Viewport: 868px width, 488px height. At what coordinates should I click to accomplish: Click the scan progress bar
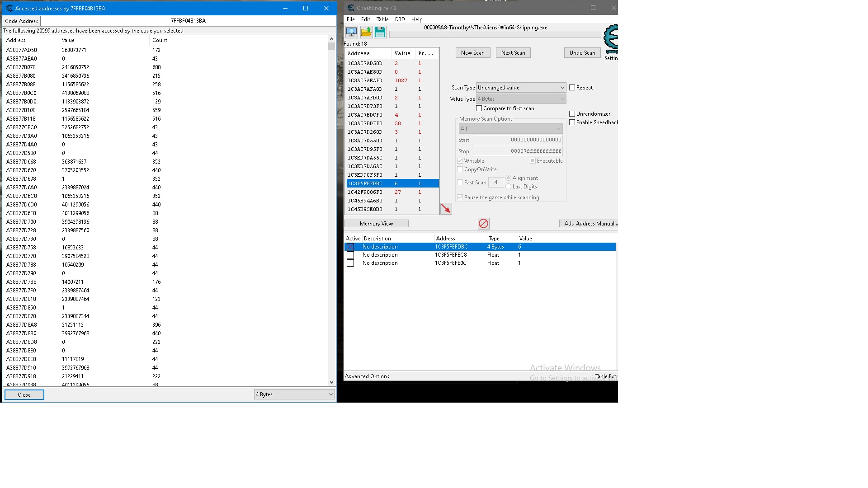tap(495, 35)
